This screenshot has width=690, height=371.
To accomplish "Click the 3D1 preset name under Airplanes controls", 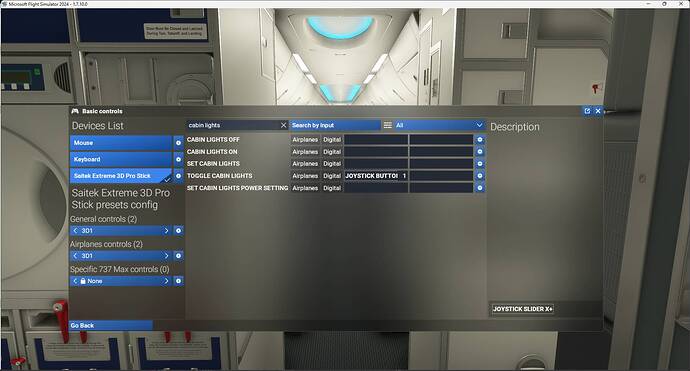I will 87,256.
